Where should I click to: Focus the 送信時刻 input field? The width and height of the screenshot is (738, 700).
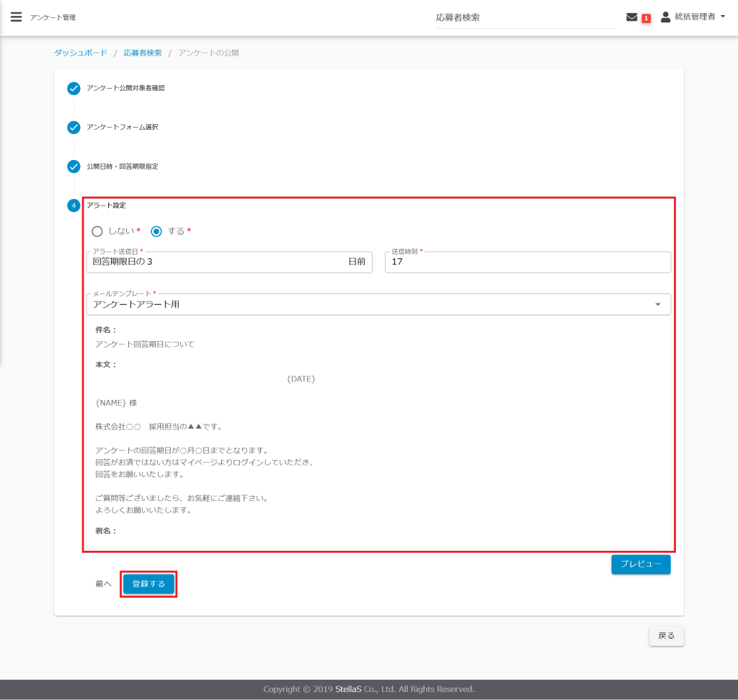[528, 262]
